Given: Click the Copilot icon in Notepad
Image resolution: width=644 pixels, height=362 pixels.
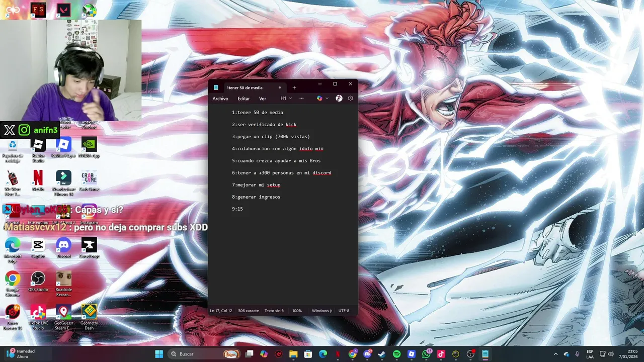Looking at the screenshot, I should [319, 99].
